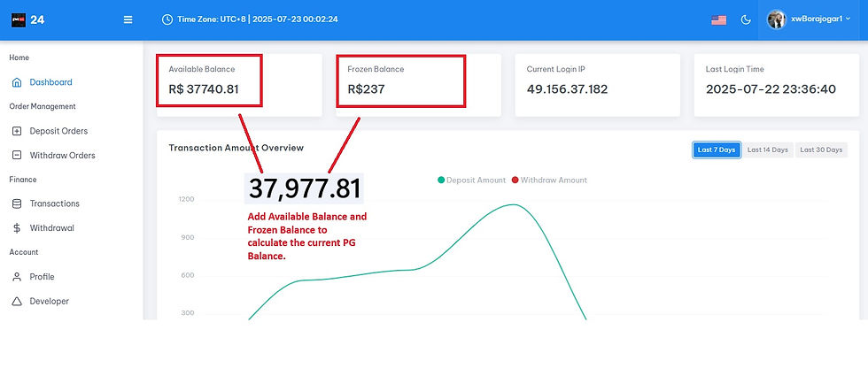The height and width of the screenshot is (376, 868).
Task: Click the 1200 y-axis label
Action: [187, 199]
